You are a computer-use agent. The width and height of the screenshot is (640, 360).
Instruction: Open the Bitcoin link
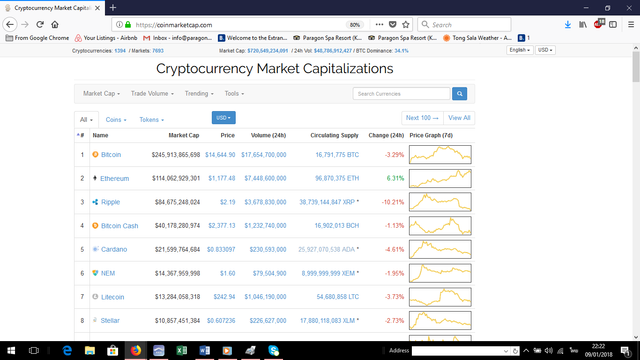[x=111, y=155]
